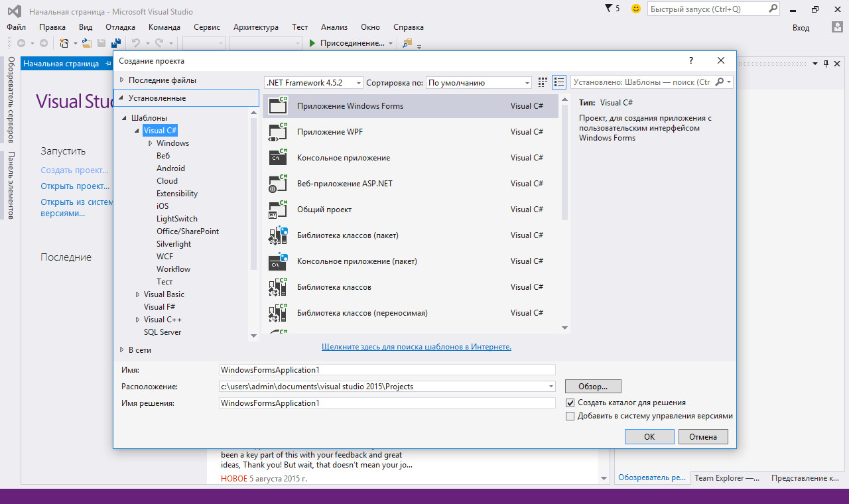Switch to medium icons list view in dialog

tap(559, 82)
